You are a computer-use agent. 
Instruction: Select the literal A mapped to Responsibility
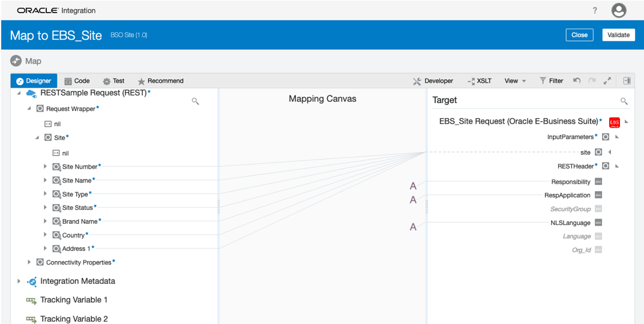pyautogui.click(x=413, y=186)
